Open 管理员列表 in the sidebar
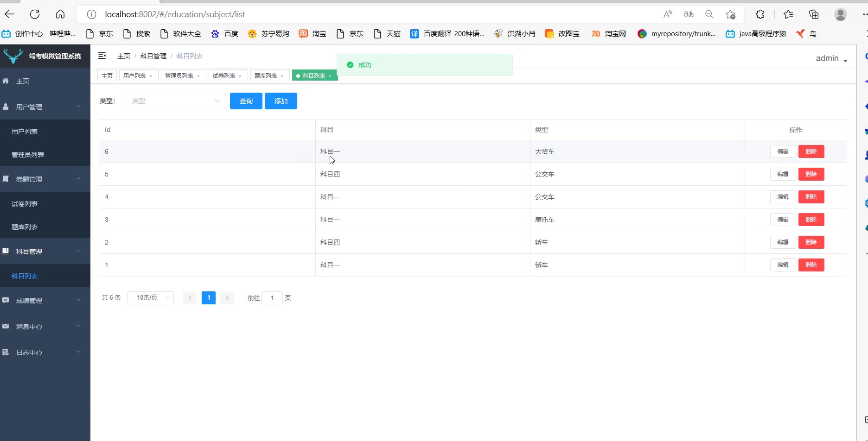This screenshot has width=868, height=441. click(28, 155)
